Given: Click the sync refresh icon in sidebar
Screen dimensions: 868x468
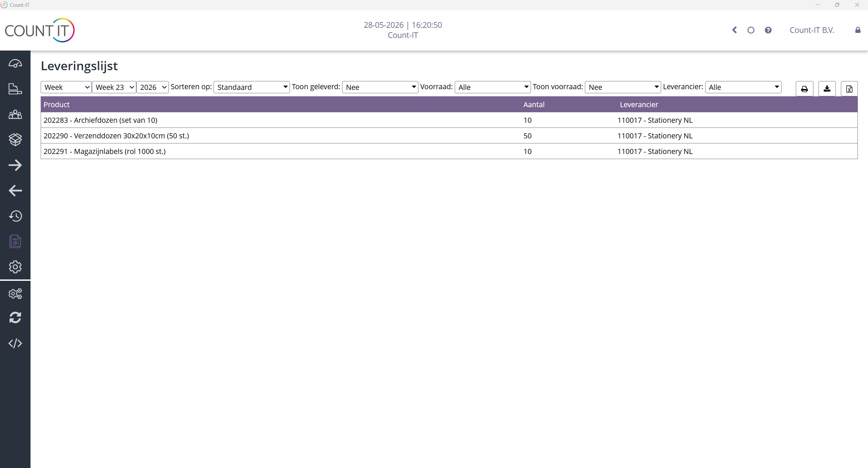Looking at the screenshot, I should click(x=15, y=318).
